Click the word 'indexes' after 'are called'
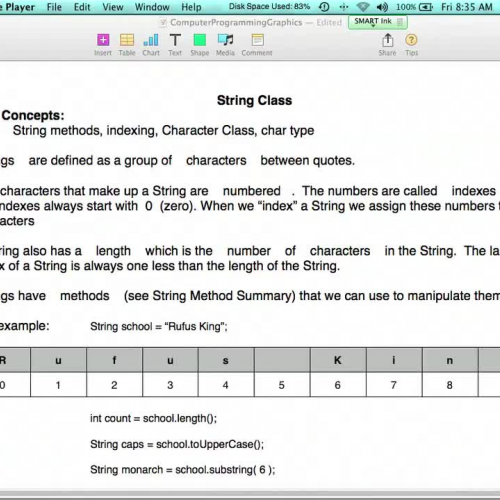 (474, 191)
